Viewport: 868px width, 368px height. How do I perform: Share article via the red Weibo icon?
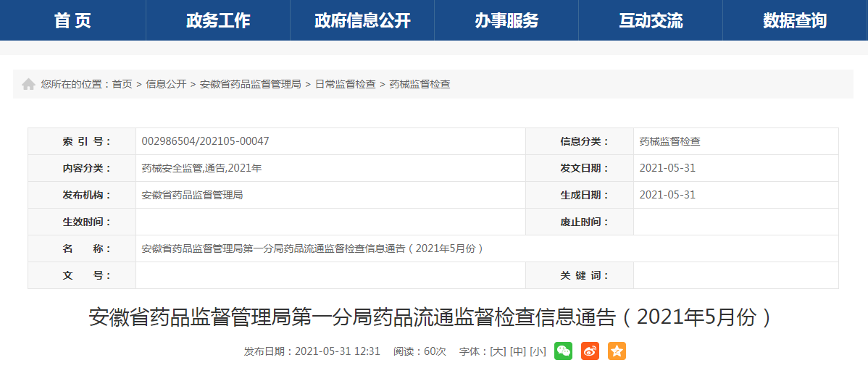pos(590,351)
